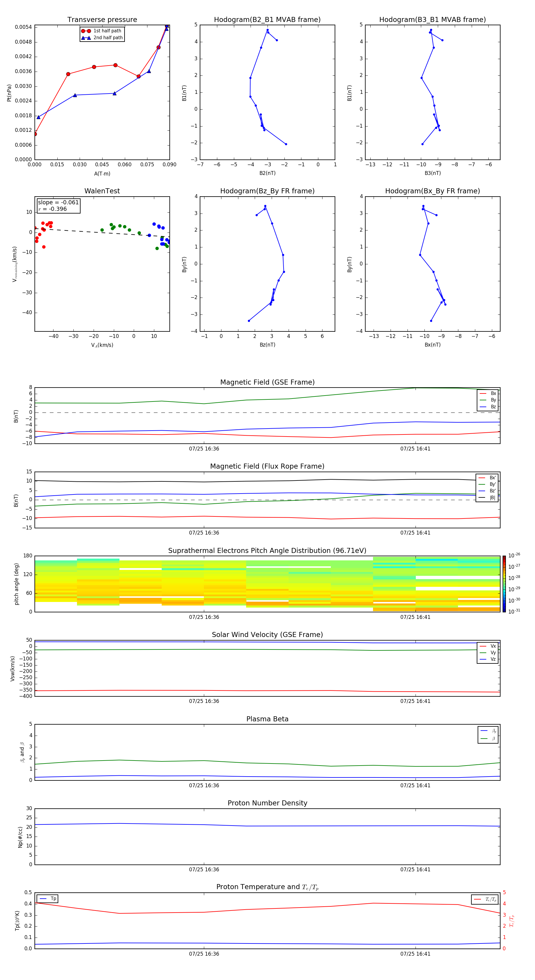The width and height of the screenshot is (535, 980).
Task: Select the '2nd half path' legend entry
Action: [102, 38]
